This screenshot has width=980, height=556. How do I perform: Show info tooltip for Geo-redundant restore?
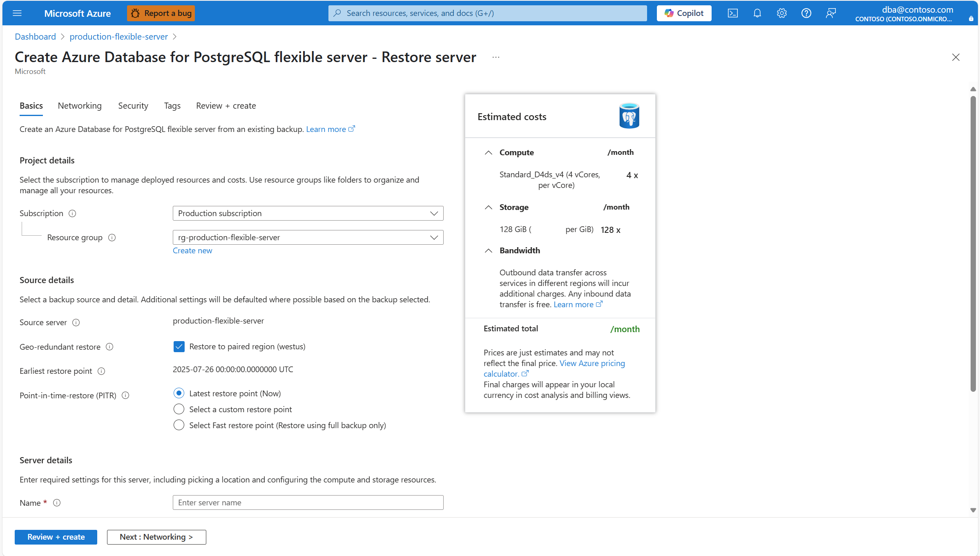109,347
